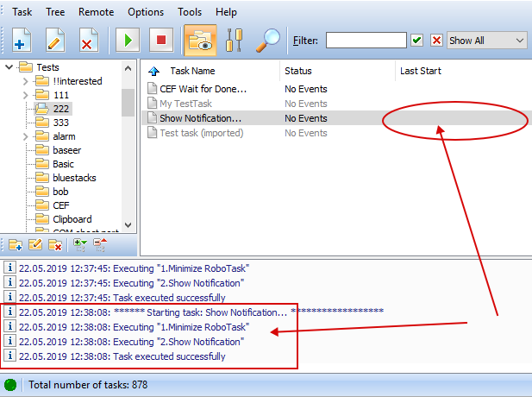532x397 pixels.
Task: Open the Remote menu
Action: coord(96,12)
